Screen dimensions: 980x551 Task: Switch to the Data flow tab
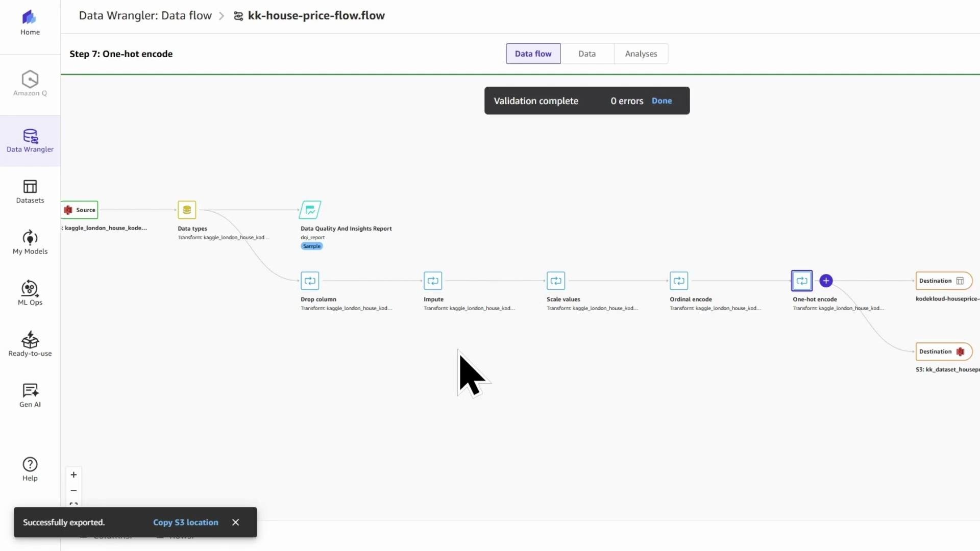tap(533, 54)
